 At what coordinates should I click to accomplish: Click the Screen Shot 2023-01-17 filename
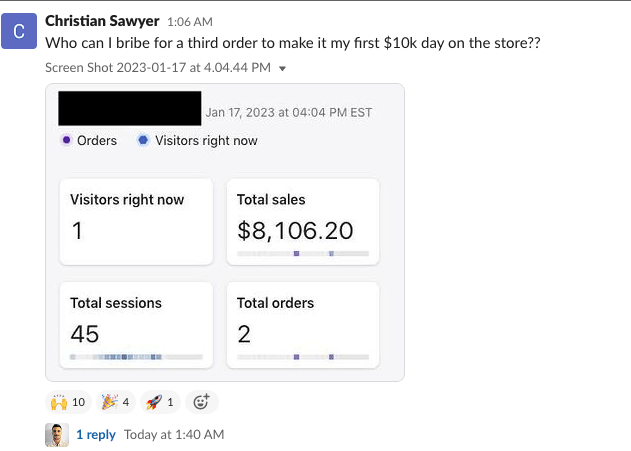point(158,68)
